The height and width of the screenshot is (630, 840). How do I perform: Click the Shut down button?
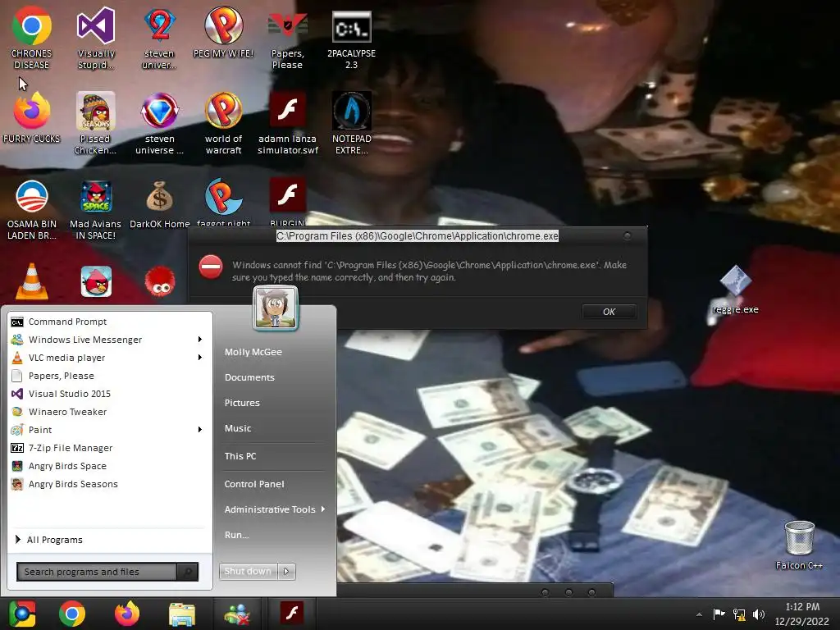(x=248, y=571)
